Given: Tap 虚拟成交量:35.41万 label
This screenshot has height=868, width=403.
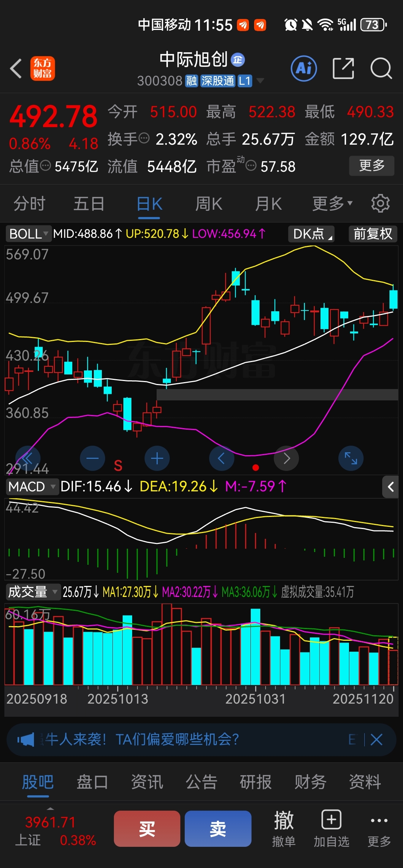Looking at the screenshot, I should (x=317, y=592).
